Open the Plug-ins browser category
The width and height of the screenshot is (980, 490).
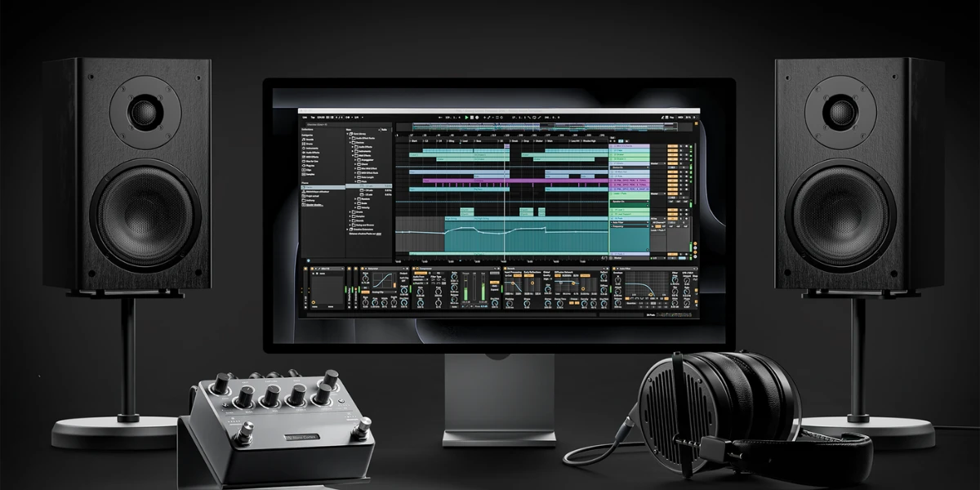tap(309, 166)
